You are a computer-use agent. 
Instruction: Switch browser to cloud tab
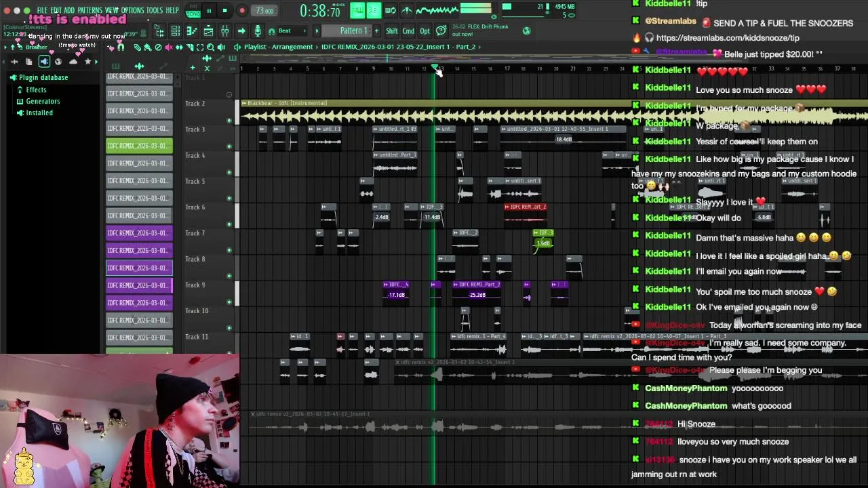click(73, 62)
